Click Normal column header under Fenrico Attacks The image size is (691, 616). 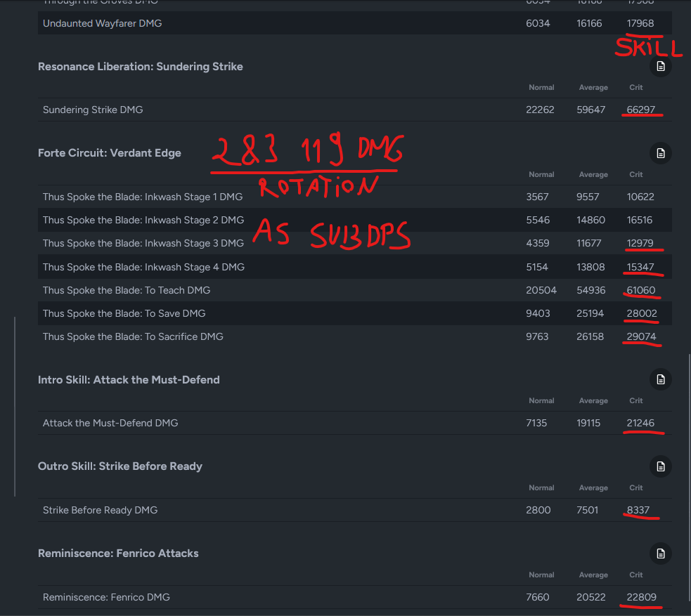[541, 575]
